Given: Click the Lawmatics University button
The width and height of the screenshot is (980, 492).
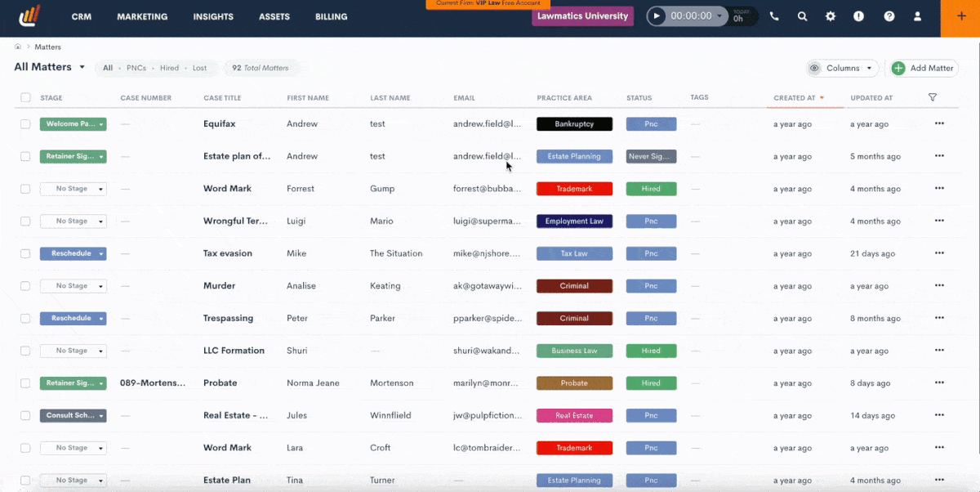Looking at the screenshot, I should click(582, 16).
